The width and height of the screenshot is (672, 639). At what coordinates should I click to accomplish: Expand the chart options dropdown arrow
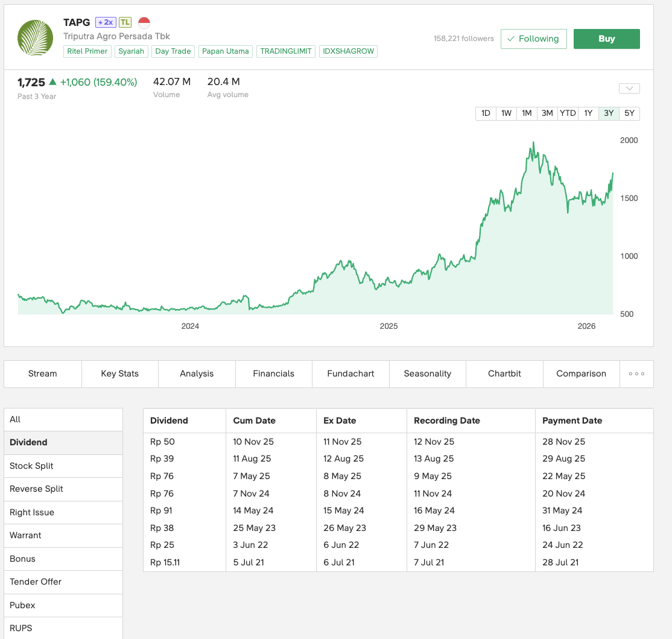tap(629, 89)
